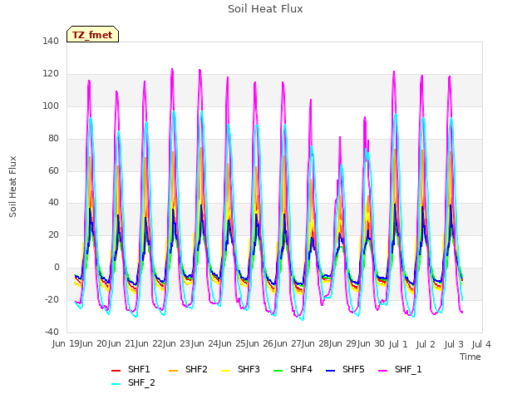Click the TZ_fmet annotation label

click(x=92, y=35)
